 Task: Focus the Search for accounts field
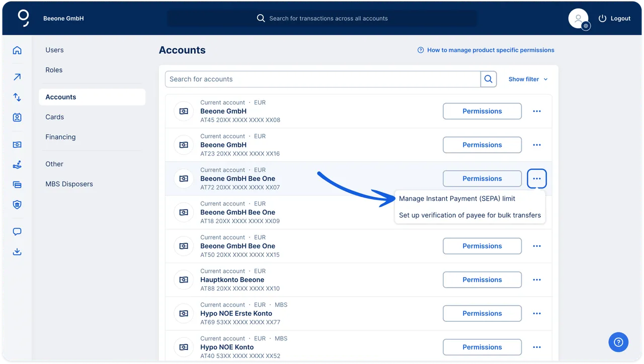(323, 79)
